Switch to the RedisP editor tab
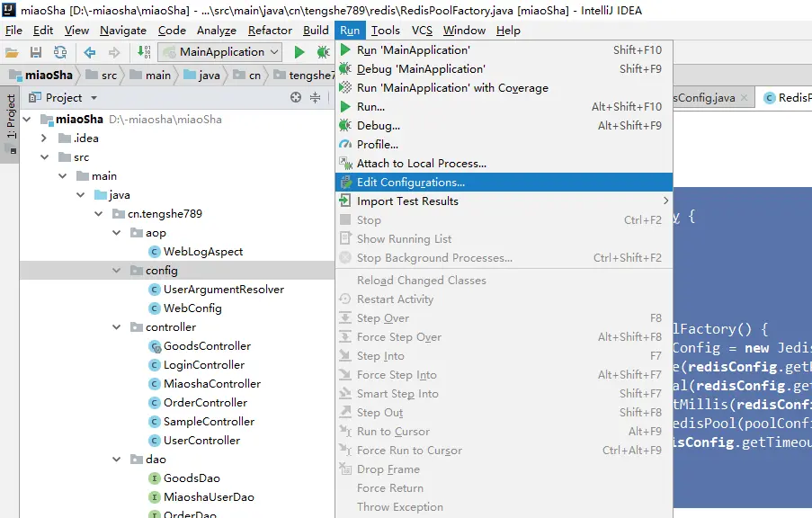 click(786, 97)
